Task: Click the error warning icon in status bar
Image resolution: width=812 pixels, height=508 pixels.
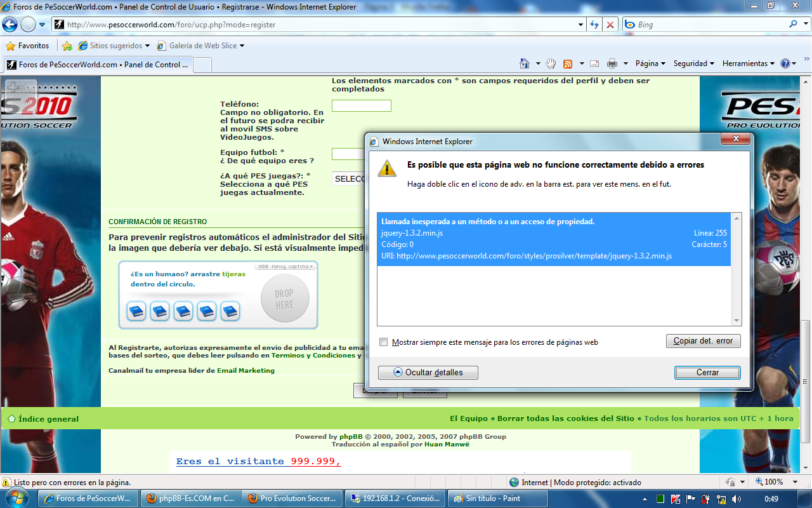Action: tap(7, 483)
